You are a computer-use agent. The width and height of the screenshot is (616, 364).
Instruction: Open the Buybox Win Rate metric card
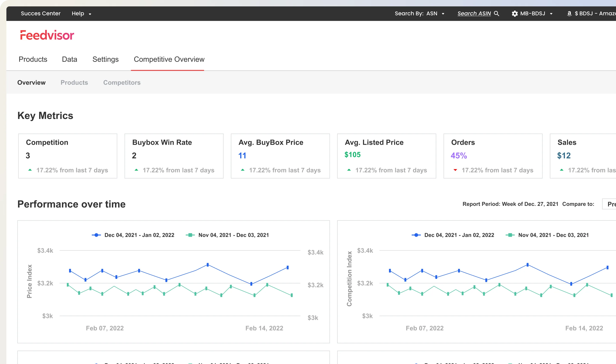(x=174, y=156)
